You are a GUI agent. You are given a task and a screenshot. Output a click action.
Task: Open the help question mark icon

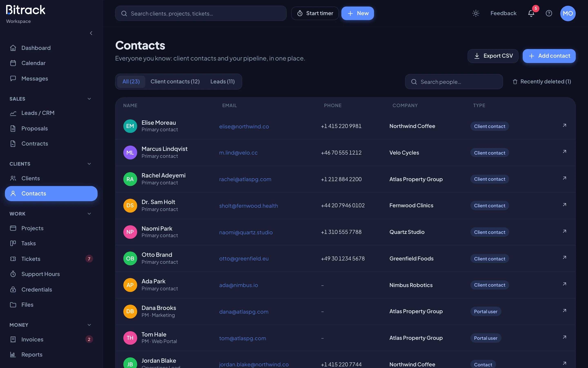[549, 13]
